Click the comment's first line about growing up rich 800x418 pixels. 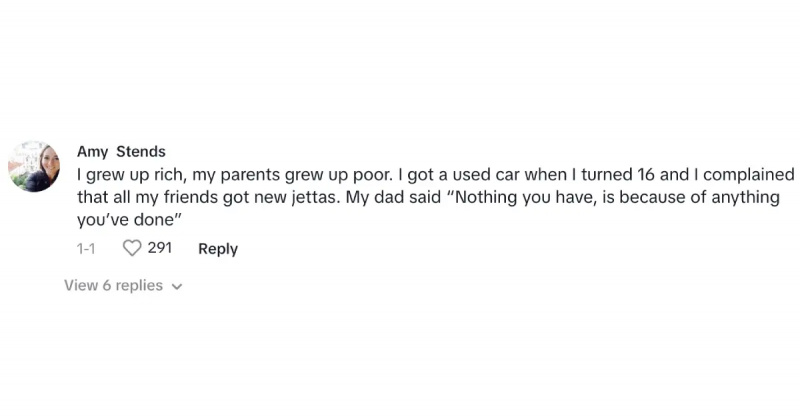(x=436, y=175)
